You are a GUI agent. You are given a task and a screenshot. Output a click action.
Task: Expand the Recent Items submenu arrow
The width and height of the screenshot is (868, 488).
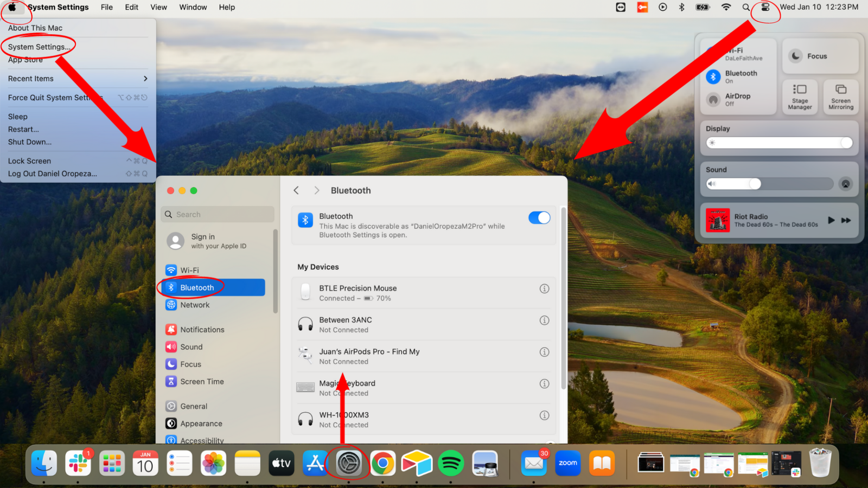(145, 79)
